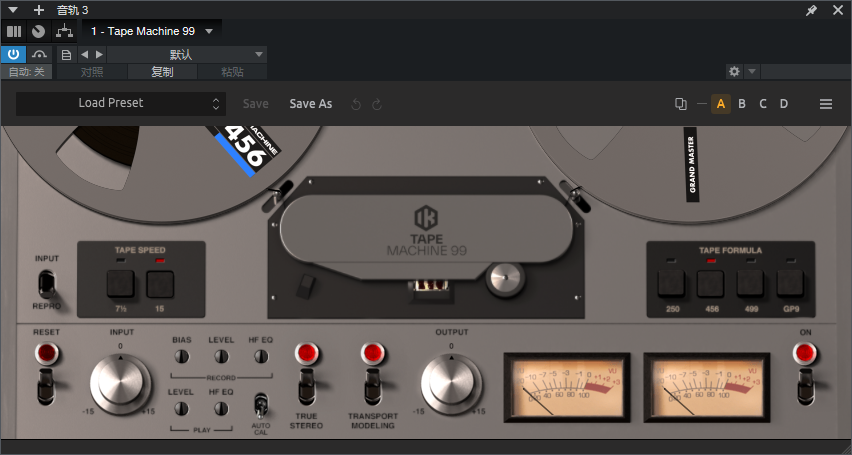This screenshot has height=455, width=852.
Task: Open the three-bar channel editor icon
Action: [x=14, y=32]
